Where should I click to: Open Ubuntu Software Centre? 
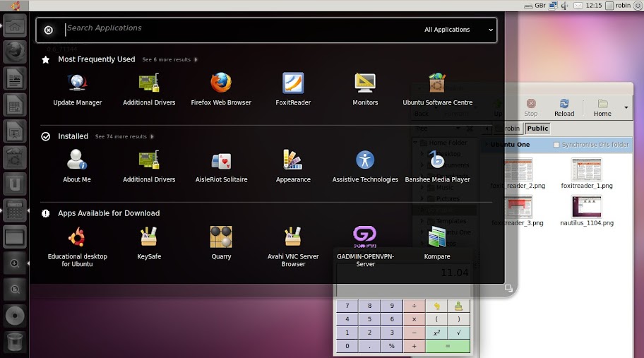[x=437, y=90]
